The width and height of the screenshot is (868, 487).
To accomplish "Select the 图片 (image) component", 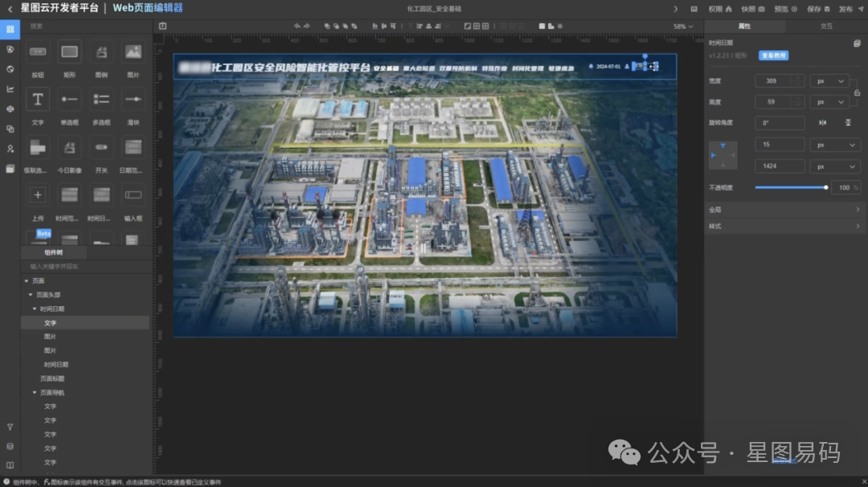I will pyautogui.click(x=133, y=52).
